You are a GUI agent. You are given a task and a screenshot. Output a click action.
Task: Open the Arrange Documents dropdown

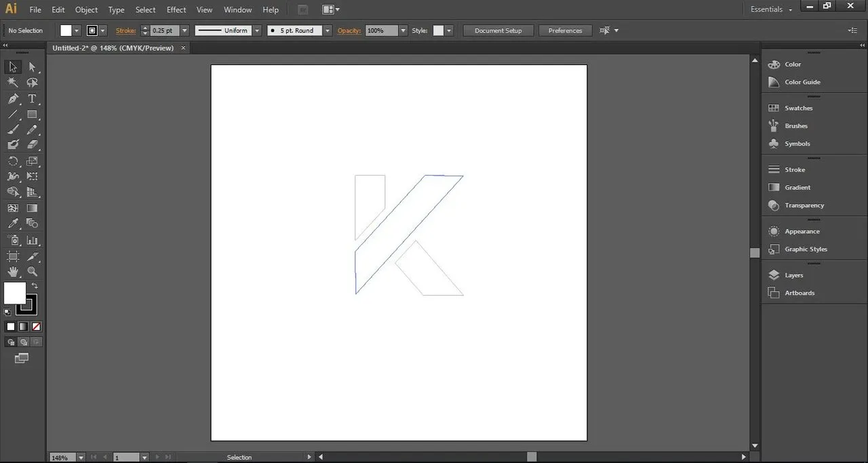point(331,9)
